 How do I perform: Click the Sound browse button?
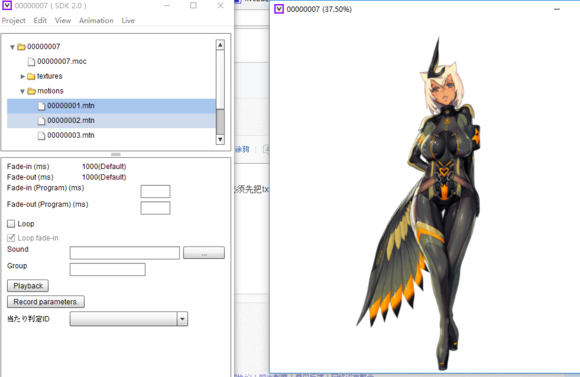pyautogui.click(x=204, y=253)
